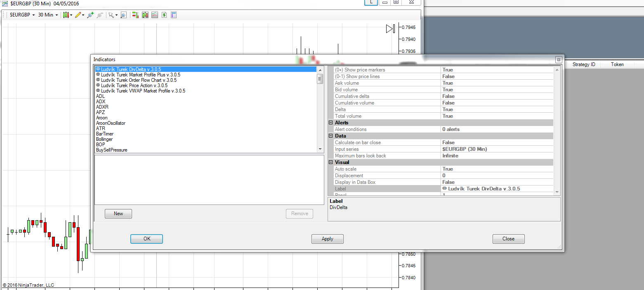Select APZ in the indicator list
Screen dimensions: 644x290
click(x=206, y=112)
